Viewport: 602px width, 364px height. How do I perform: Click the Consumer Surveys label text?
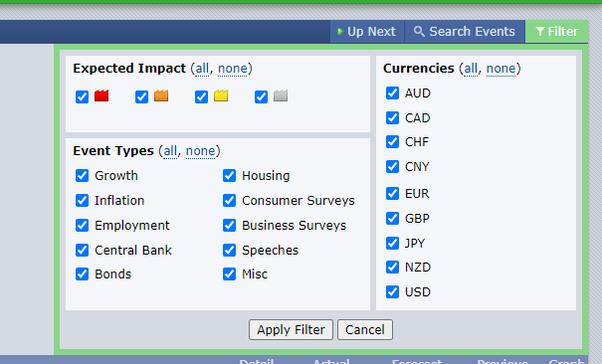299,201
